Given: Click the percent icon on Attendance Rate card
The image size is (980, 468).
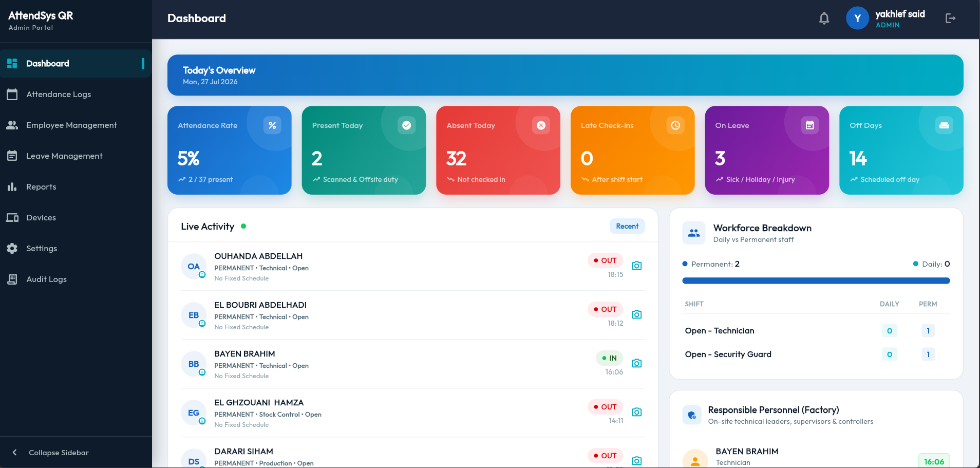Looking at the screenshot, I should point(272,125).
